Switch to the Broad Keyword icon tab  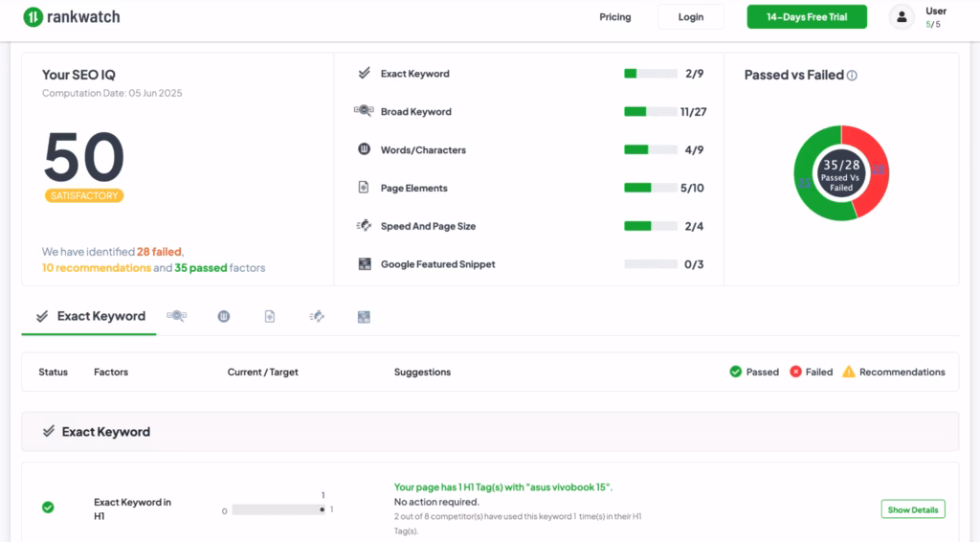coord(176,316)
